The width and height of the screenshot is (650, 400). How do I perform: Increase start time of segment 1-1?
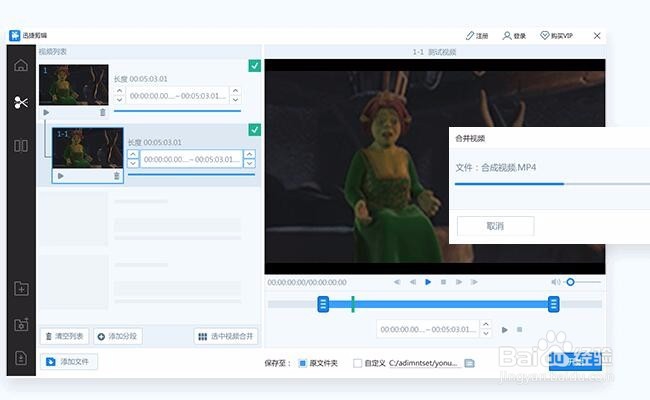pyautogui.click(x=133, y=154)
